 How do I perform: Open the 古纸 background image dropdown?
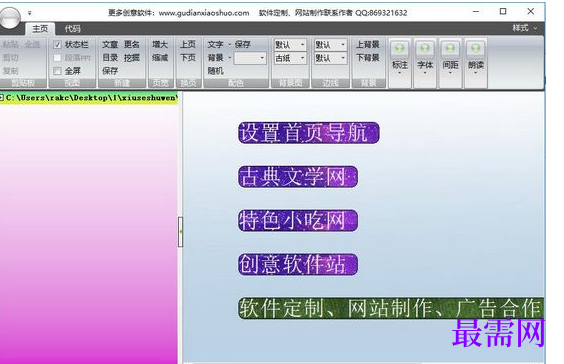290,58
